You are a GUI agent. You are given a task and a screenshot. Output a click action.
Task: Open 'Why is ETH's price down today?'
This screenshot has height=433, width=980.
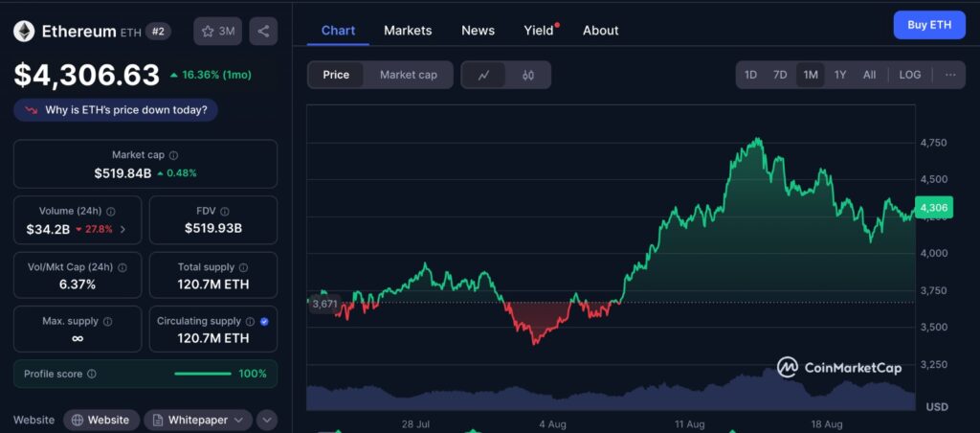(116, 110)
